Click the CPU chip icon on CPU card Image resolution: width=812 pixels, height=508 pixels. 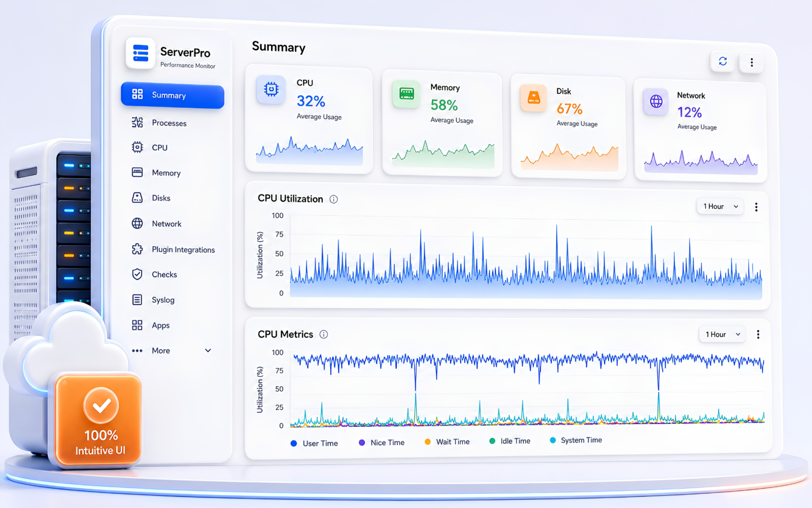pyautogui.click(x=271, y=90)
